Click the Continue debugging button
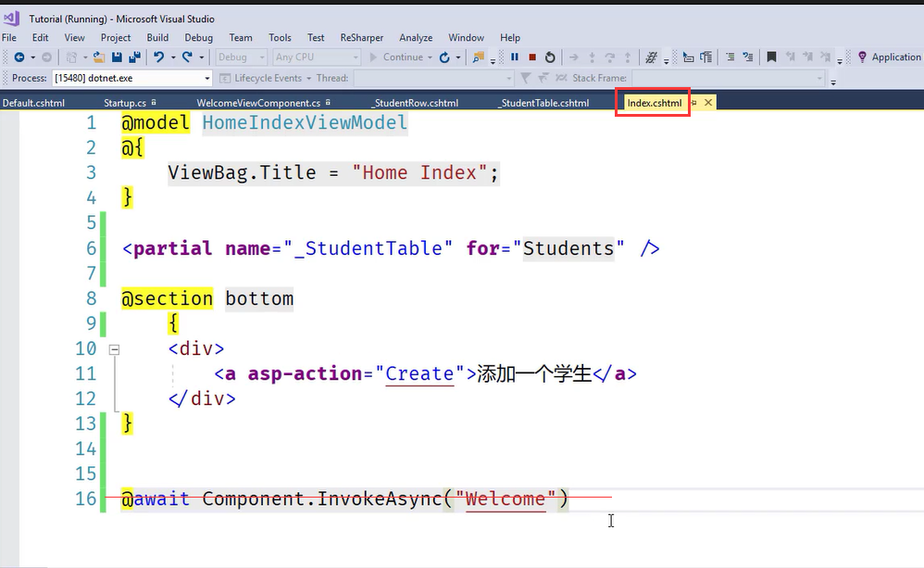 396,57
